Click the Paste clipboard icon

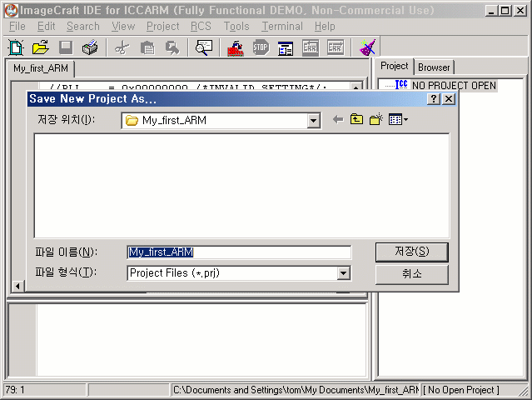tap(147, 47)
